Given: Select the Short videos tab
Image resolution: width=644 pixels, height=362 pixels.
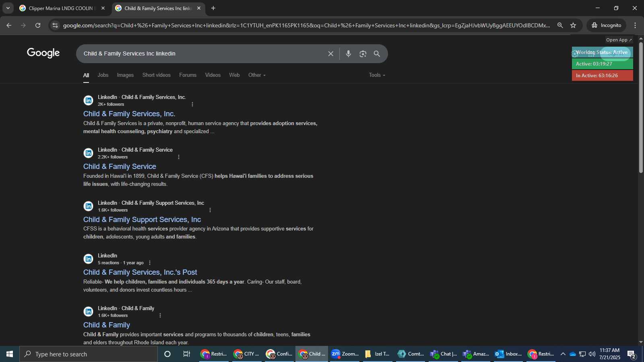Looking at the screenshot, I should click(x=157, y=75).
